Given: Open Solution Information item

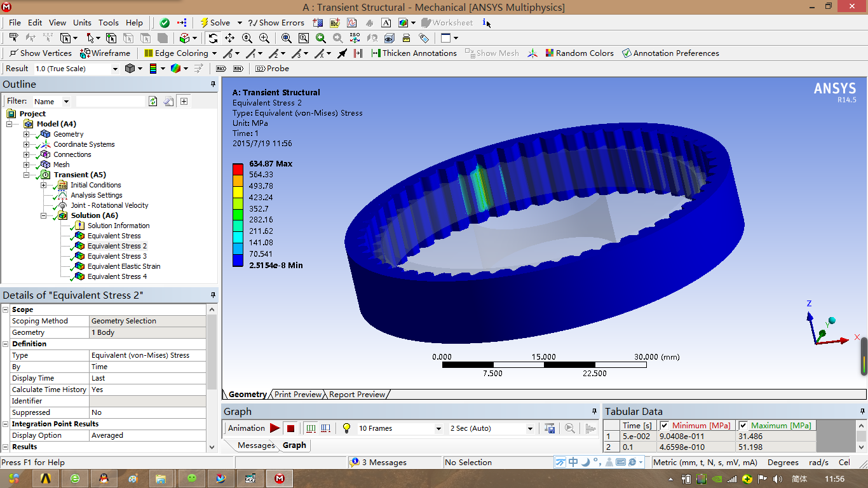Looking at the screenshot, I should click(x=118, y=226).
